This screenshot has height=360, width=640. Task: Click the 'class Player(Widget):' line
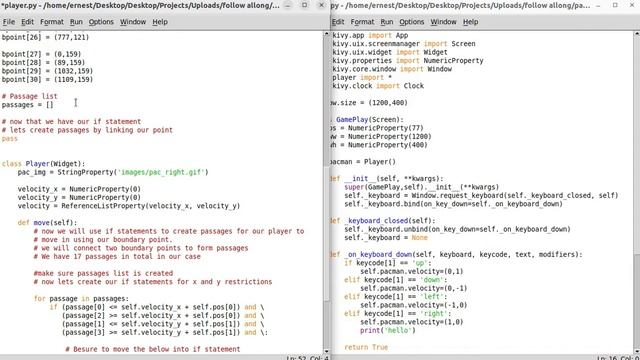coord(43,164)
